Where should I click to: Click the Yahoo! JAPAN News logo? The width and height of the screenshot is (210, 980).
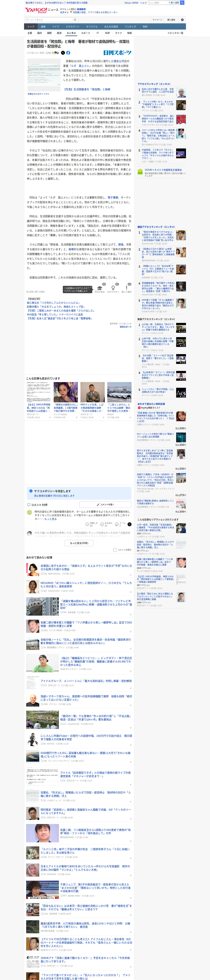[42, 10]
